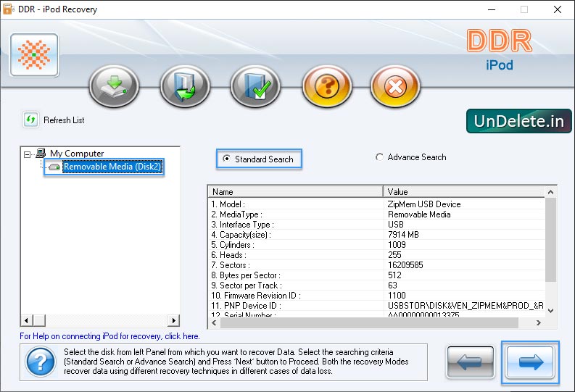Click the Value column header
The width and height of the screenshot is (575, 392).
pos(464,191)
